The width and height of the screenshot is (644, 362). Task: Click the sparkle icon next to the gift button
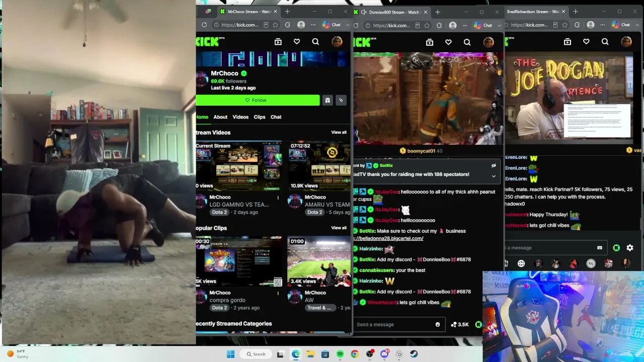coord(341,100)
